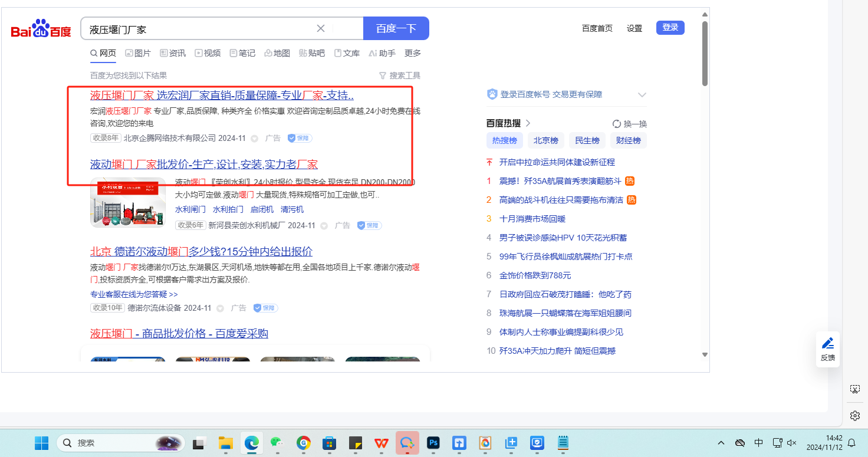Open WPS Office from the taskbar
The height and width of the screenshot is (457, 868).
coord(382,443)
